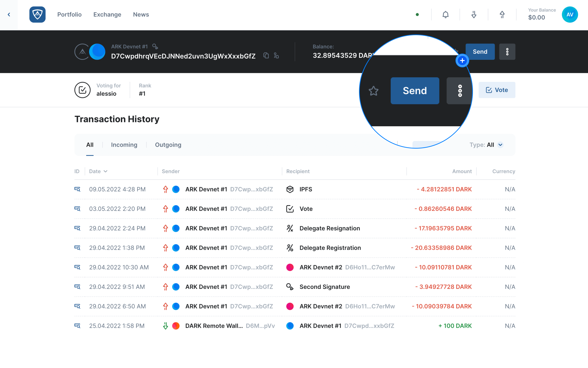Open the ARK shield logo home

37,14
